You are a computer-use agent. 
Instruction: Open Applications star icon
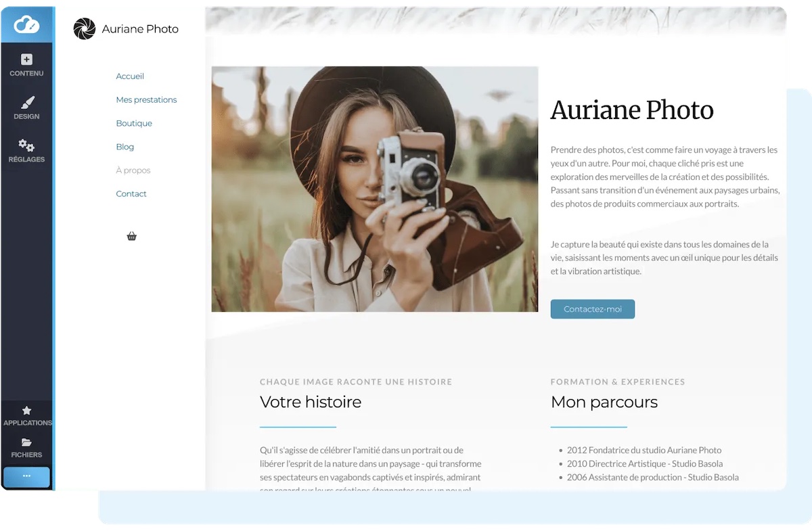click(x=26, y=411)
